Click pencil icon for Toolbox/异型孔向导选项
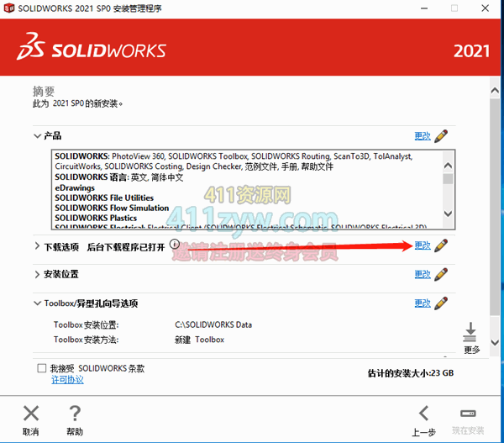Viewport: 504px width, 443px height. click(x=441, y=303)
